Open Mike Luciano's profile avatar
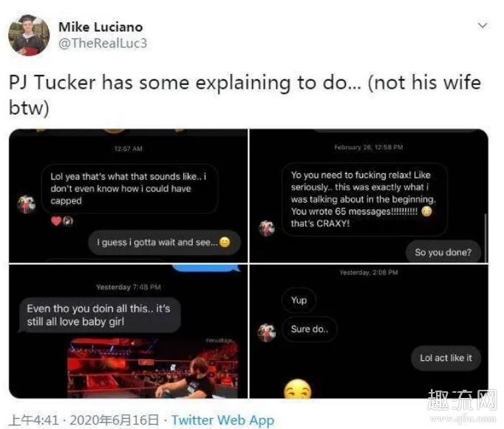Image resolution: width=504 pixels, height=429 pixels. click(x=29, y=35)
